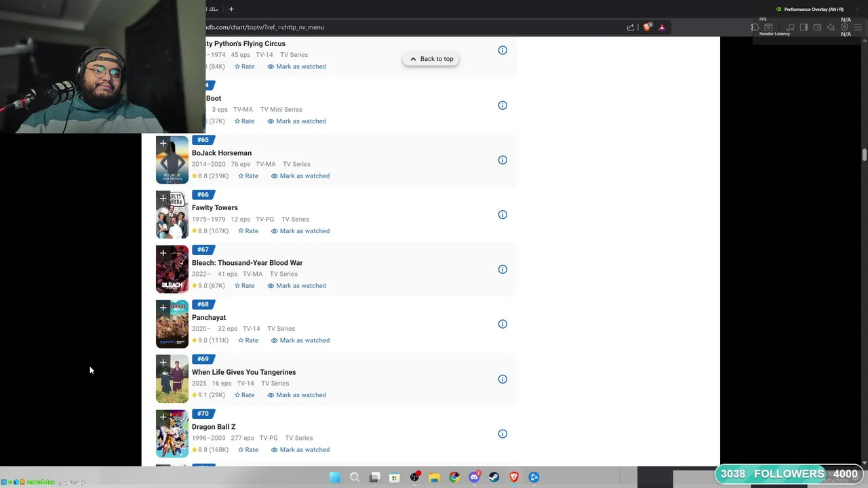Open When Life Gives You Tangerines title
The image size is (868, 488).
tap(243, 372)
